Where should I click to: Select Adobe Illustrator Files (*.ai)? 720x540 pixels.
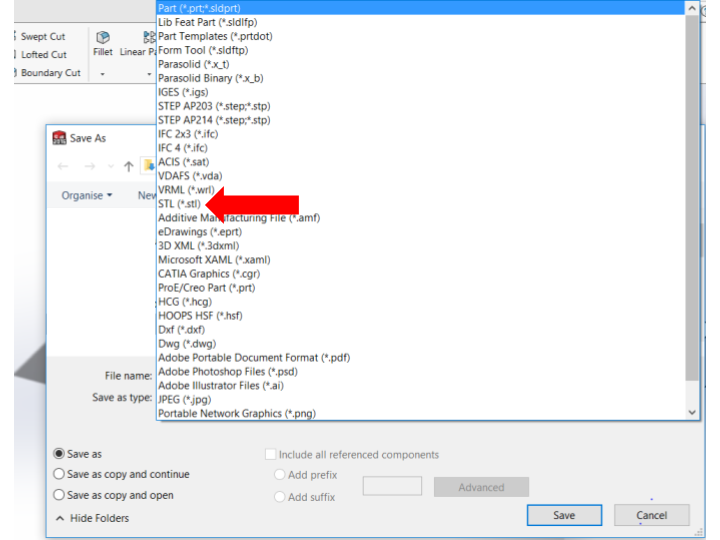421,386
